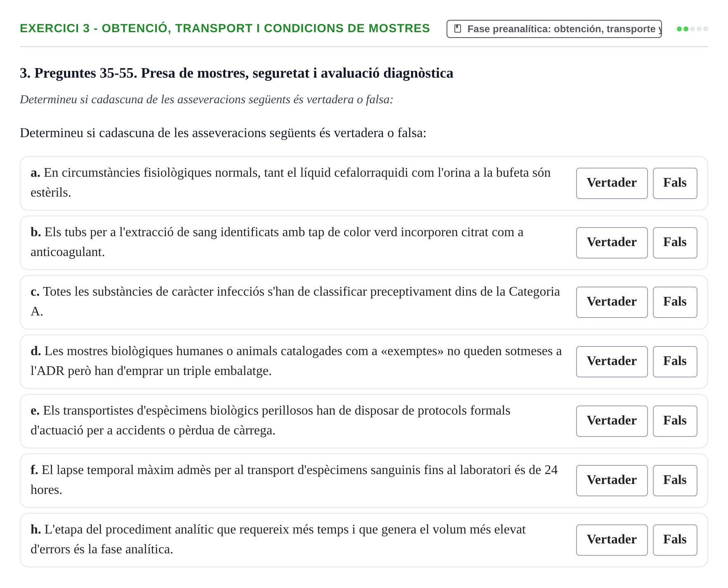Select Vertader for statement b about green-cap tubes
The height and width of the screenshot is (588, 728).
pos(612,243)
